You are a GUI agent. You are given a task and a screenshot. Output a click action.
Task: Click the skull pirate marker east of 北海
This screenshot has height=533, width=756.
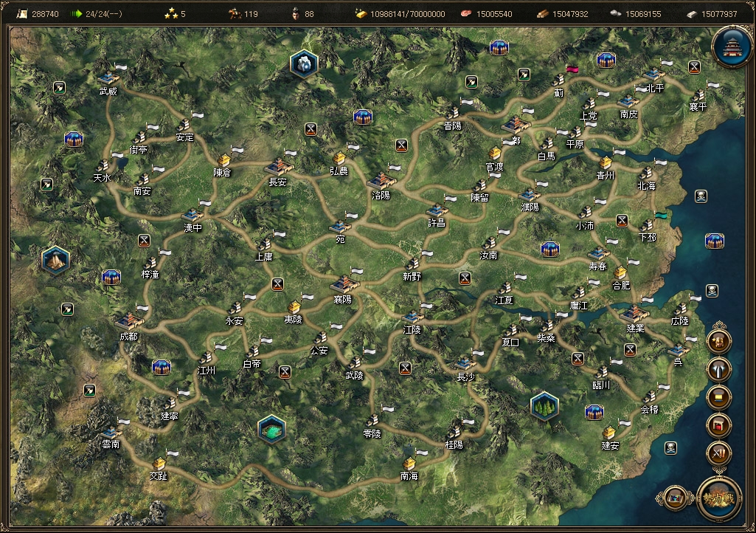pyautogui.click(x=701, y=196)
